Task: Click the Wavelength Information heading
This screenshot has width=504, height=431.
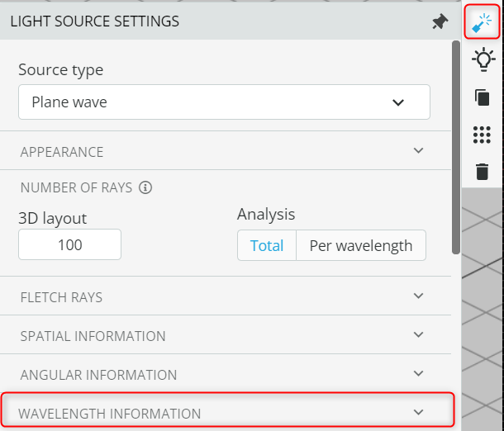Action: 110,414
